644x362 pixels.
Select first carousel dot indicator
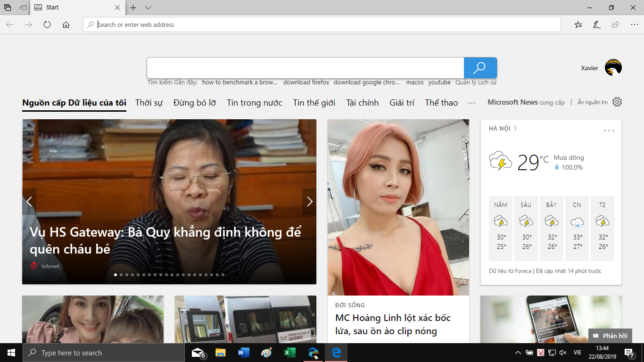click(x=116, y=274)
